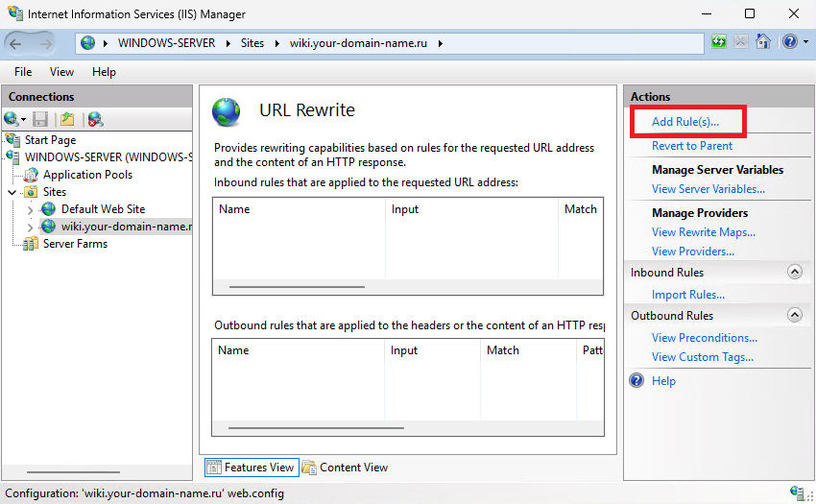The width and height of the screenshot is (816, 504).
Task: Open View Preconditions... link
Action: 705,338
